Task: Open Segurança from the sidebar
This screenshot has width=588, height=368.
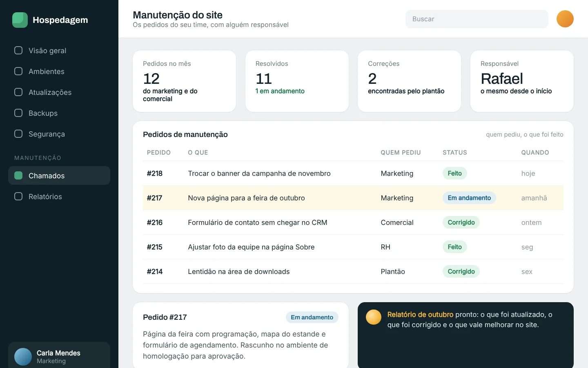Action: pos(59,134)
